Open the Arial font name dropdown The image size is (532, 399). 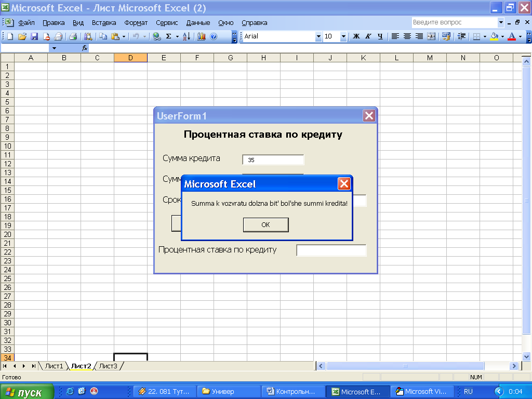[318, 36]
